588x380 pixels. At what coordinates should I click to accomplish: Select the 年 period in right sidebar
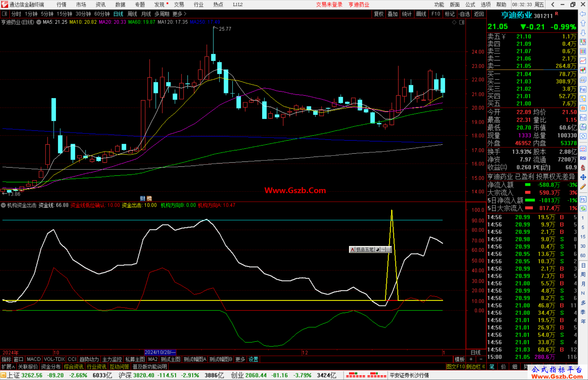point(583,321)
